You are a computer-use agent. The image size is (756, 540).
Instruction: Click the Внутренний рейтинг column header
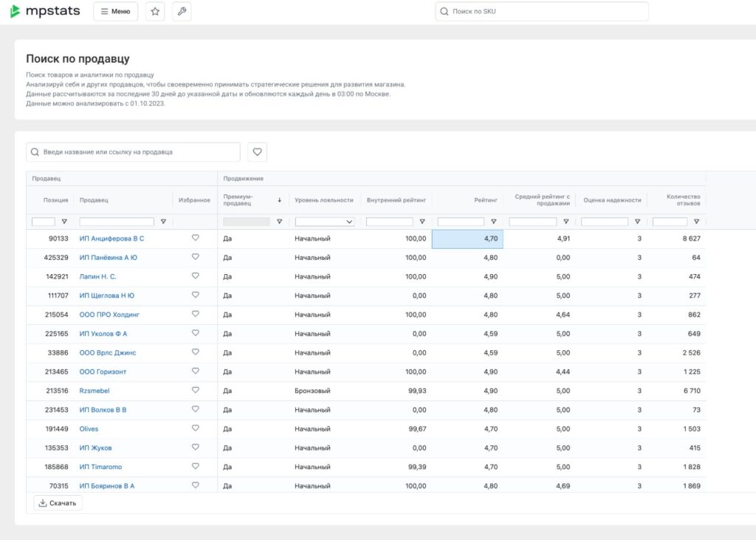click(396, 200)
